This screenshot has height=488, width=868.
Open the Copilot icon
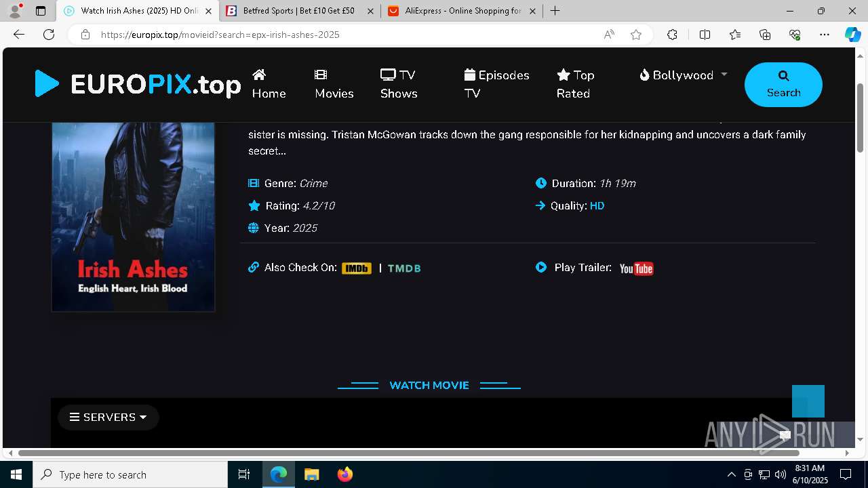coord(852,35)
